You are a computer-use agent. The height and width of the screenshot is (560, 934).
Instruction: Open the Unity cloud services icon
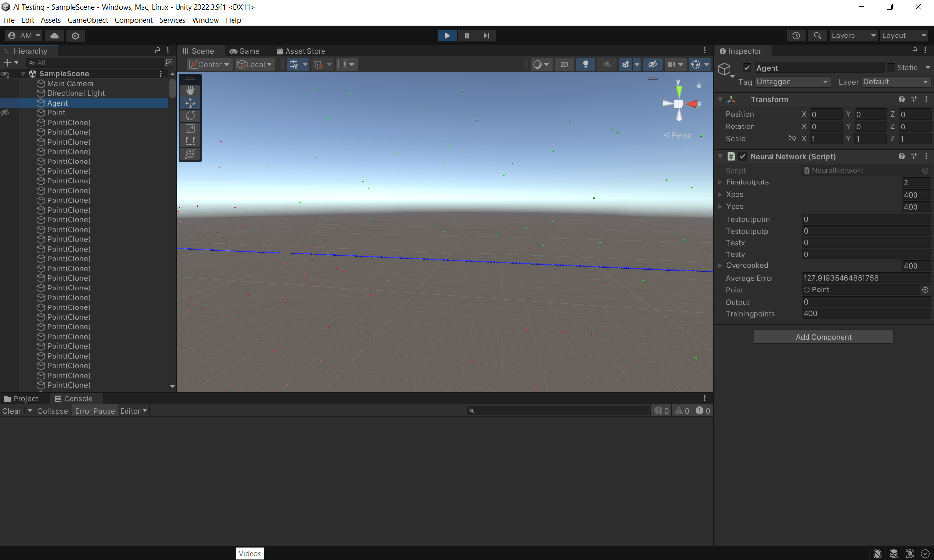[54, 36]
